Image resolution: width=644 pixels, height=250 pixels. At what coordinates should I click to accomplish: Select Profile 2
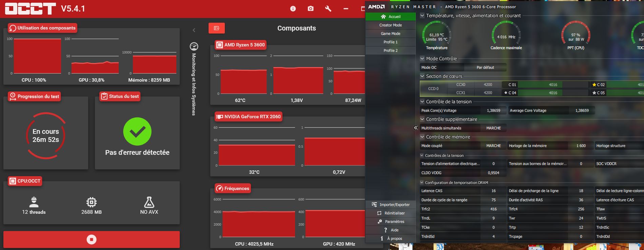(391, 50)
